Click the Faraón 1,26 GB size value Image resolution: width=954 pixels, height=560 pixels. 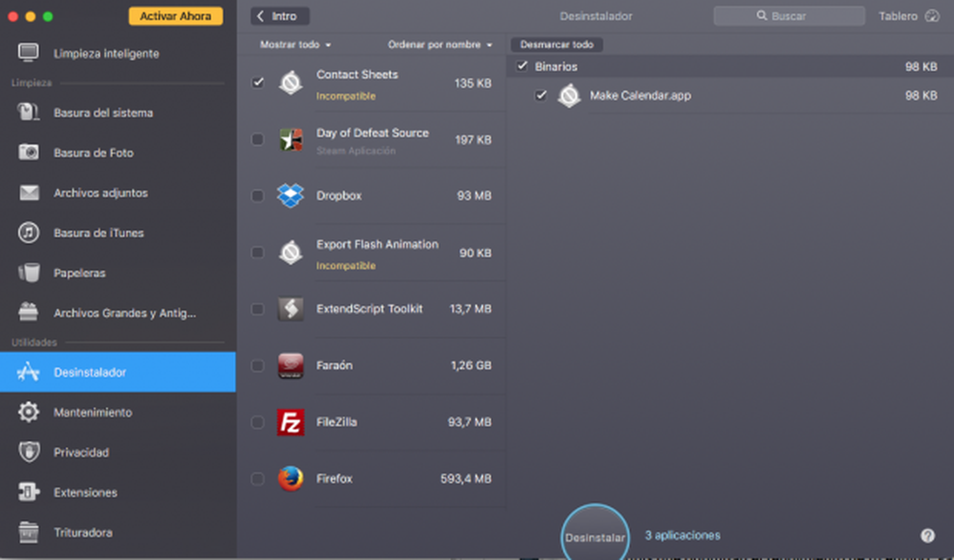coord(471,365)
